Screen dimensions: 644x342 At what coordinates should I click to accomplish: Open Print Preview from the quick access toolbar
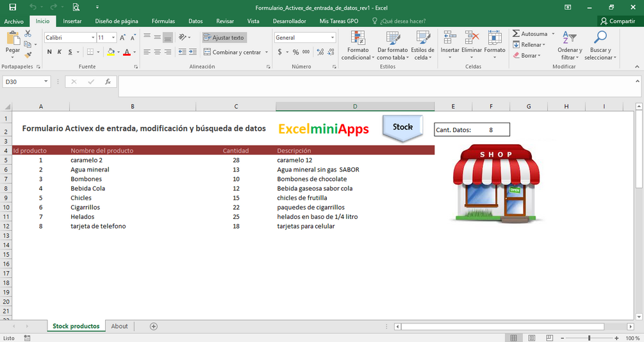[x=76, y=7]
